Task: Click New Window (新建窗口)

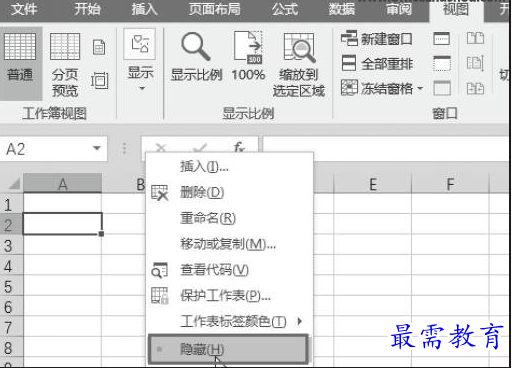Action: tap(377, 39)
